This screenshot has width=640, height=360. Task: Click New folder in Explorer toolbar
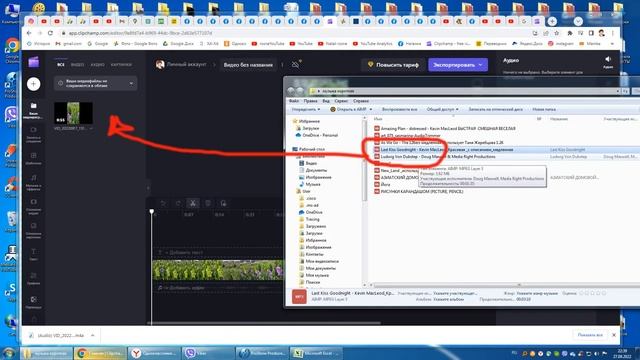pos(544,109)
